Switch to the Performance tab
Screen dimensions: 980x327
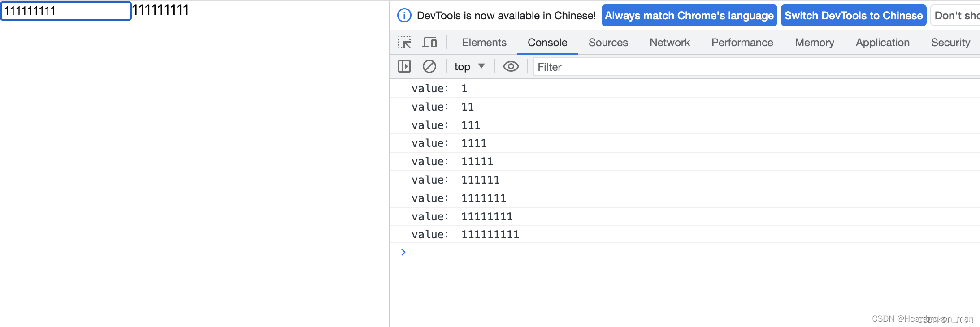coord(742,43)
